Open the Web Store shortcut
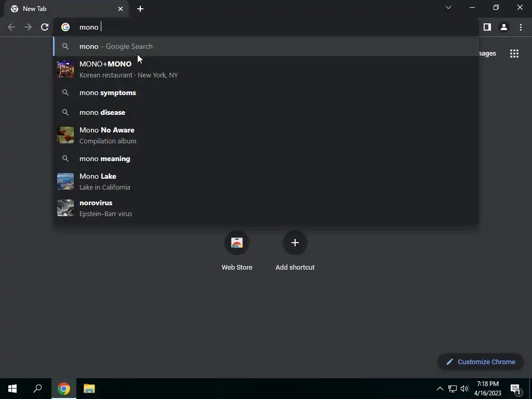 (237, 250)
